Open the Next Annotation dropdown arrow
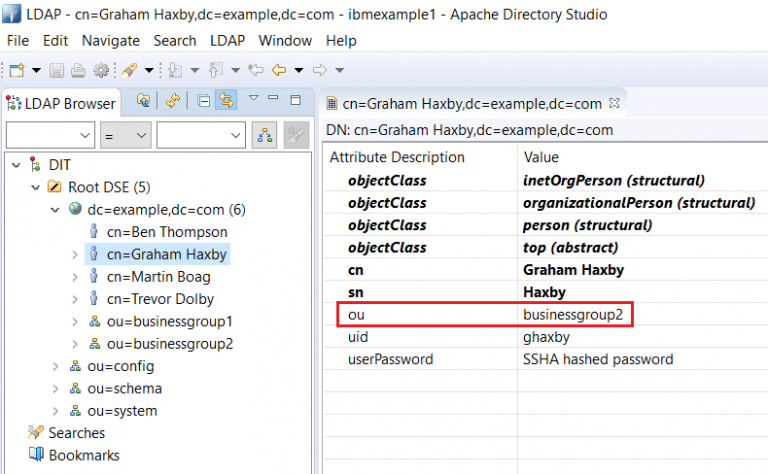The height and width of the screenshot is (474, 768). (x=194, y=71)
